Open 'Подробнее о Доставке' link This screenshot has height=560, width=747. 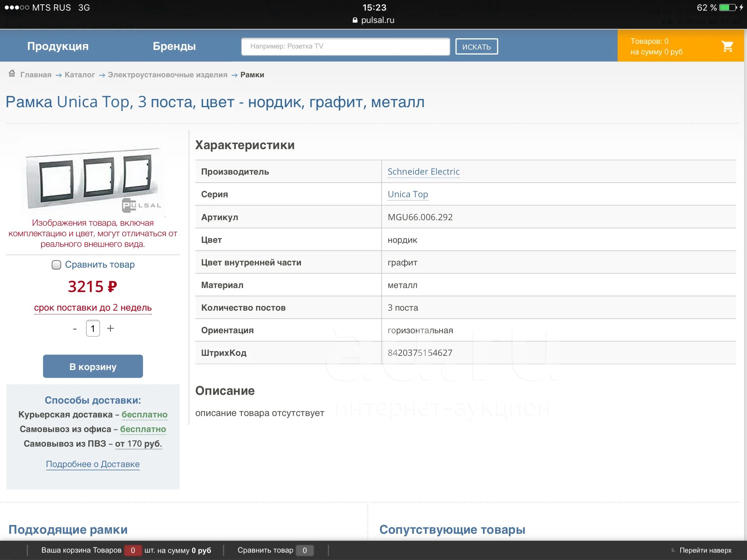point(93,464)
